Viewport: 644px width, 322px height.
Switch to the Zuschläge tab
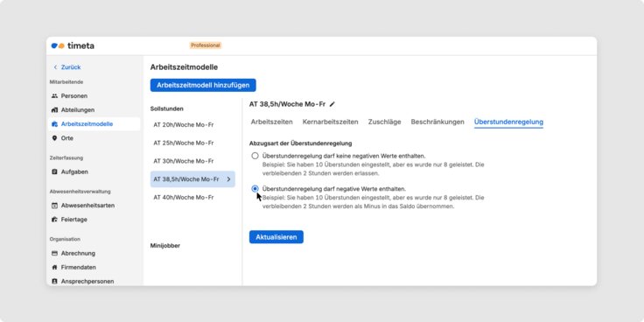[384, 122]
